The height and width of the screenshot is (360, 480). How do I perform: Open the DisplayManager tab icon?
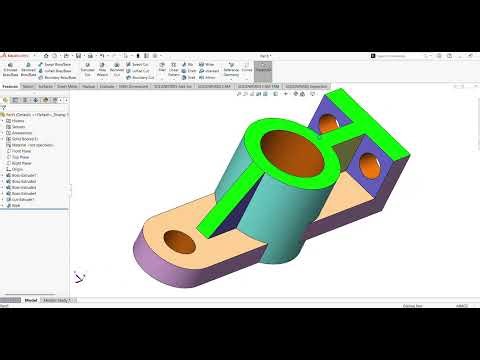[45, 100]
